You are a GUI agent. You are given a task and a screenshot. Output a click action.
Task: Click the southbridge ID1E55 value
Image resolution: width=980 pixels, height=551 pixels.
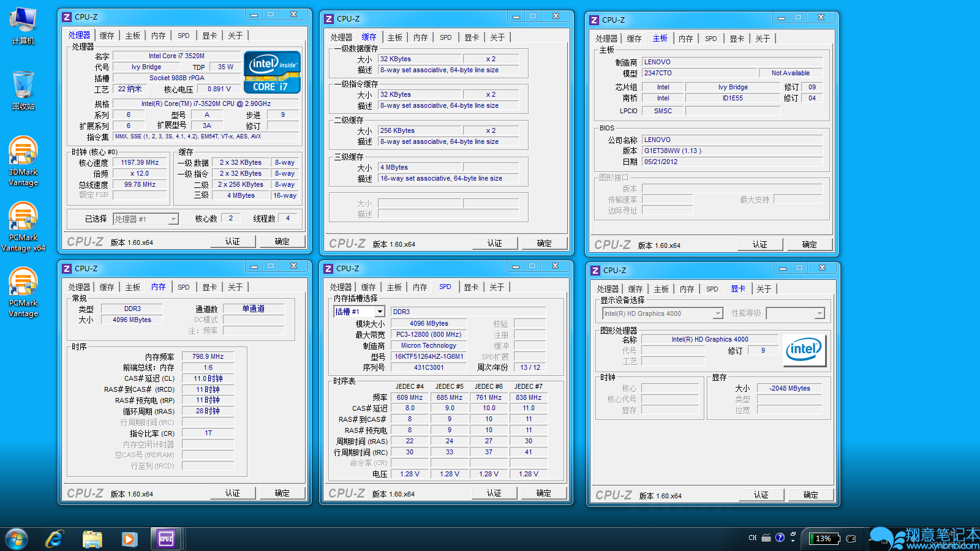point(733,98)
